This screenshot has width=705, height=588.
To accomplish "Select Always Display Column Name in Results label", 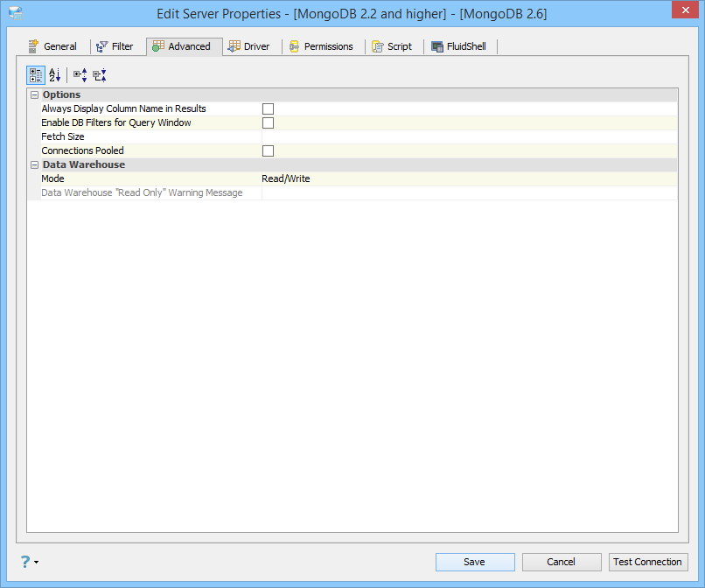I will pos(123,108).
